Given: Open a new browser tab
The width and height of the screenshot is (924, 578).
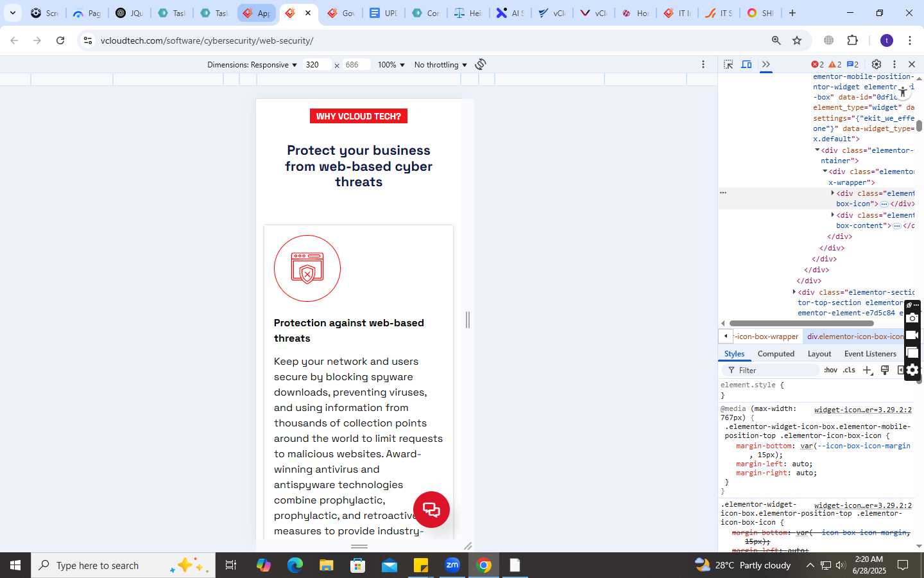Looking at the screenshot, I should pos(792,13).
